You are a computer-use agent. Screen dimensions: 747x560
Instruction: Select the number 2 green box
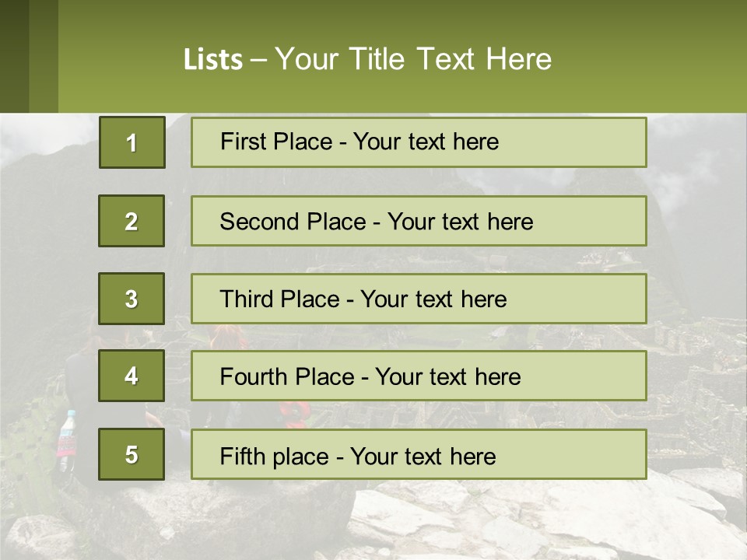pyautogui.click(x=132, y=221)
